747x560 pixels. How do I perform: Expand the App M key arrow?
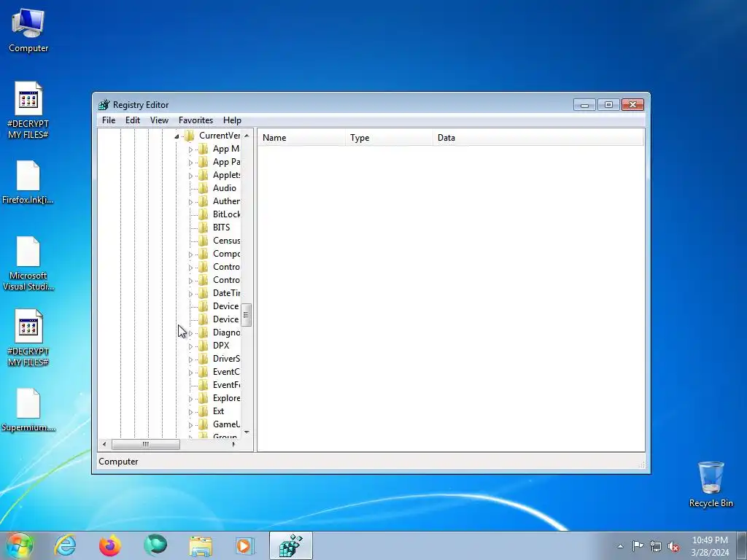pyautogui.click(x=190, y=149)
